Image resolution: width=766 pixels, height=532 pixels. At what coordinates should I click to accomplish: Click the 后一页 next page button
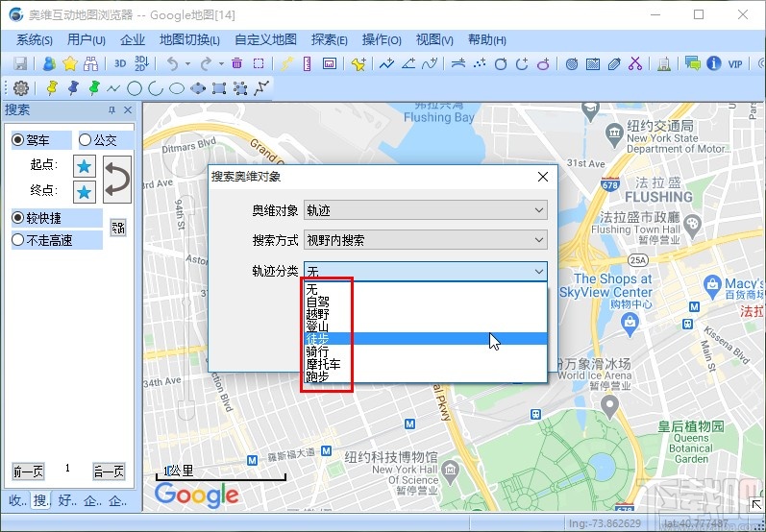[x=109, y=472]
